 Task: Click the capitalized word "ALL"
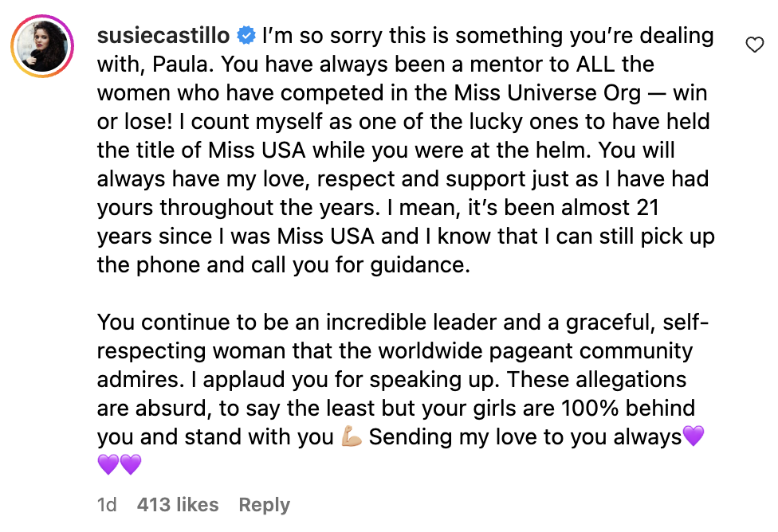568,65
